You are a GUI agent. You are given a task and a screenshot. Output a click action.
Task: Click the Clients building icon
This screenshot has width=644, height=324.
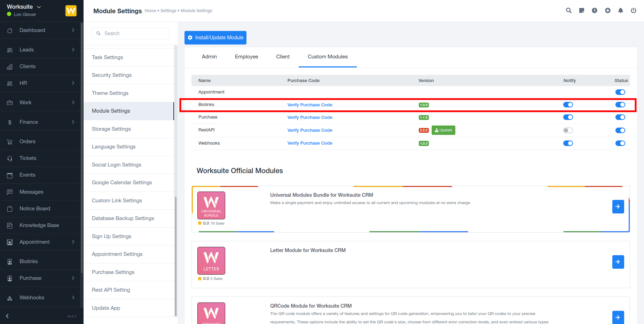click(x=10, y=66)
